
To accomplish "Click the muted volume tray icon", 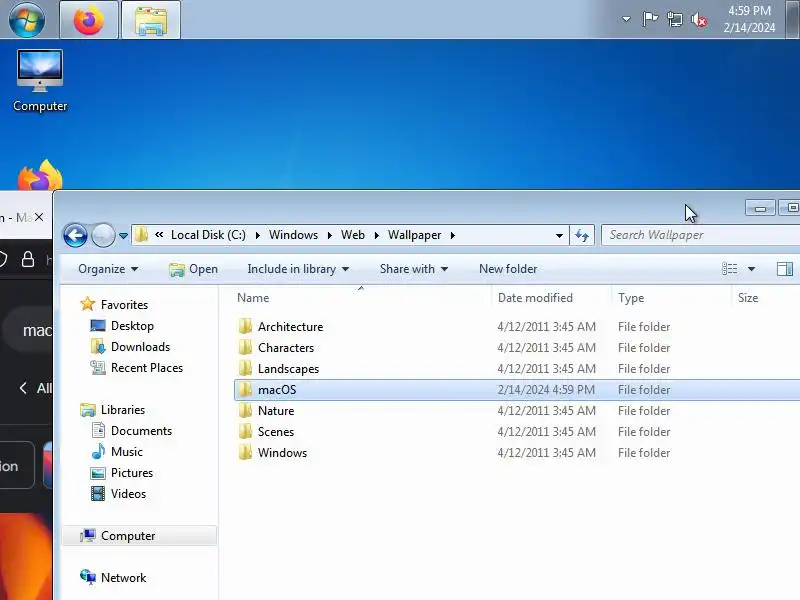I will pyautogui.click(x=699, y=20).
